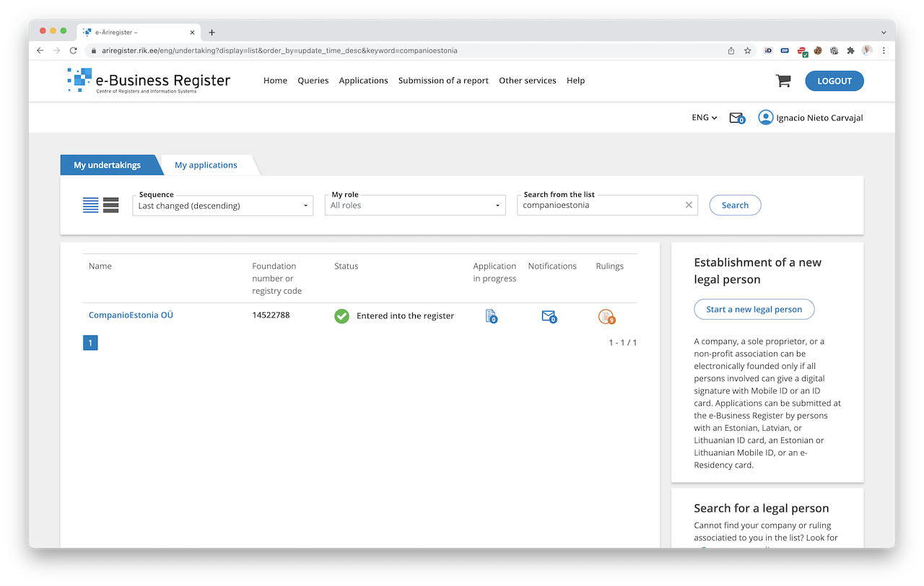Switch to My applications tab
924x586 pixels.
206,165
